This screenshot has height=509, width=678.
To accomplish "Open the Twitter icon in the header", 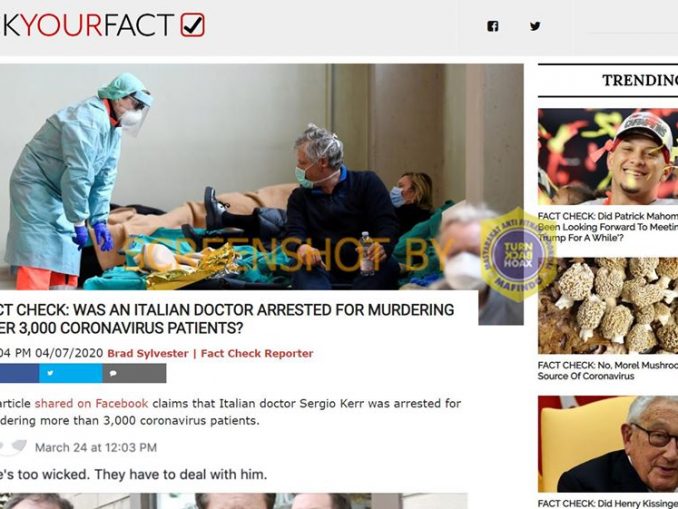I will (535, 26).
